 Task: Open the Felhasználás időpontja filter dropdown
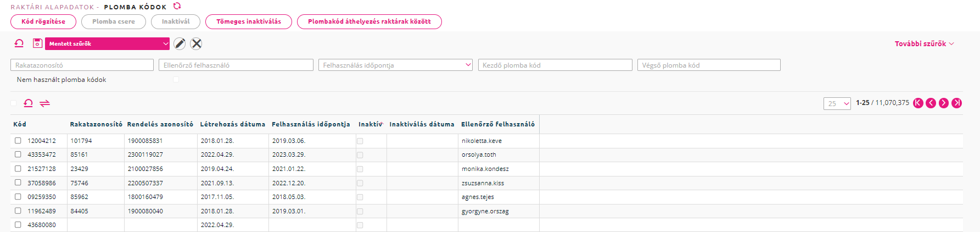coord(395,65)
